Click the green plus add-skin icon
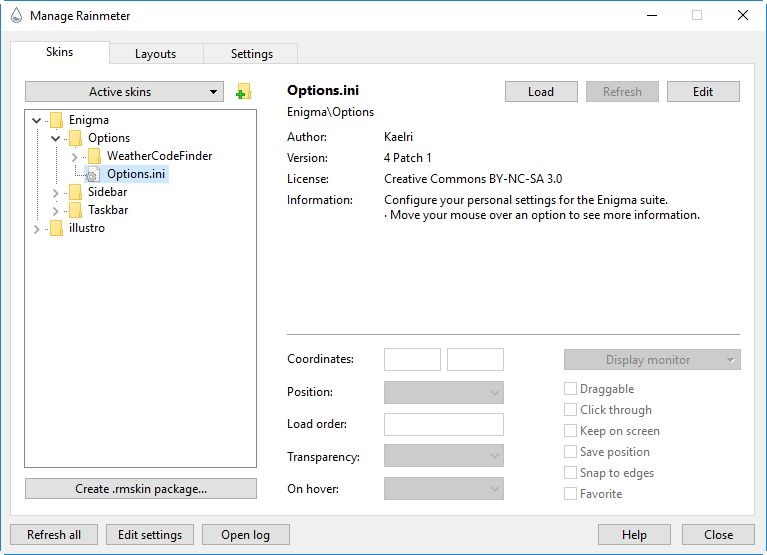 coord(242,92)
